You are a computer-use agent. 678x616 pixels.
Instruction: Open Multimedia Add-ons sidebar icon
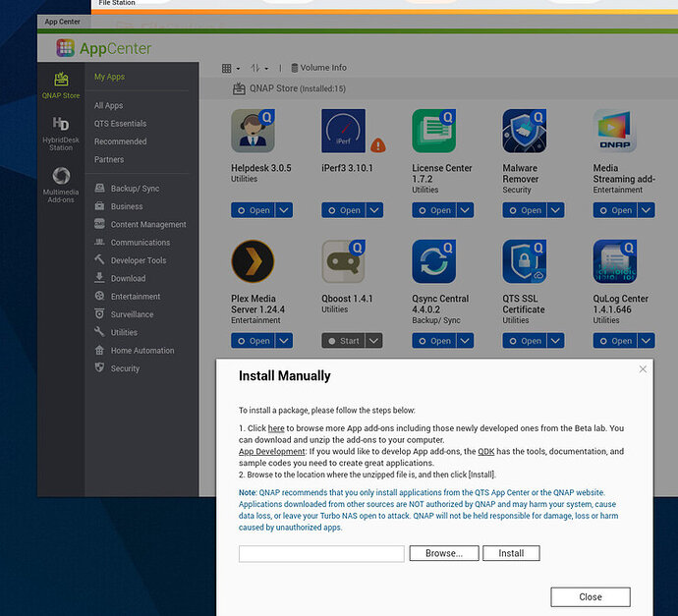[x=61, y=185]
